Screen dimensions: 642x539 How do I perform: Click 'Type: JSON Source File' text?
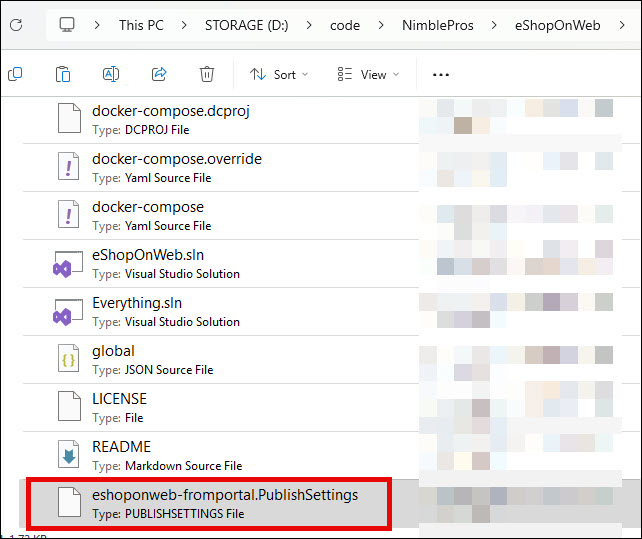[152, 370]
